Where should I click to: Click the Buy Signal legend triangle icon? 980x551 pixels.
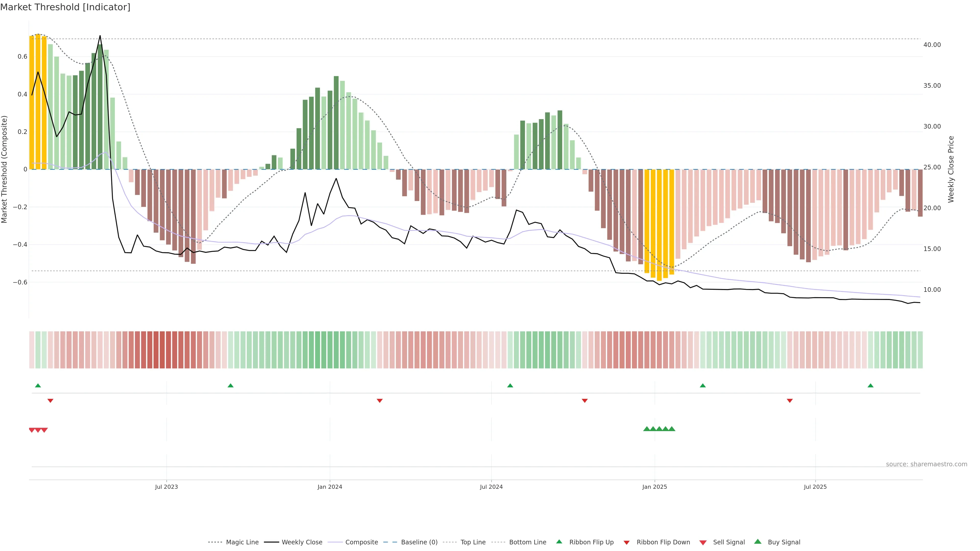[757, 542]
